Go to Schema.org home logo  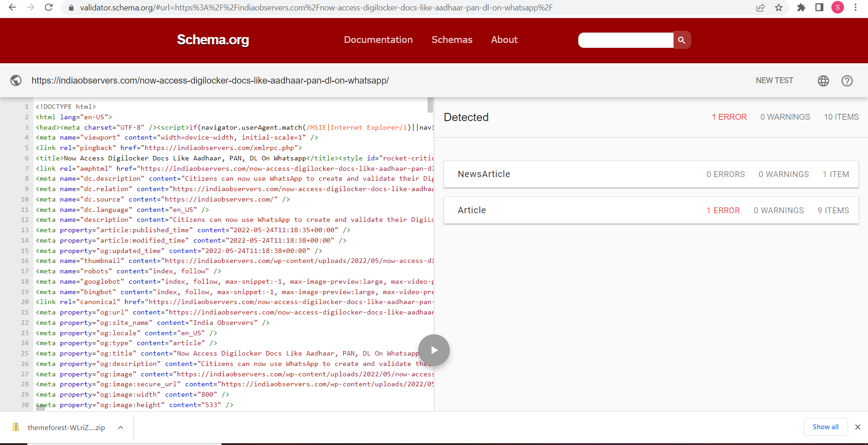pyautogui.click(x=213, y=40)
